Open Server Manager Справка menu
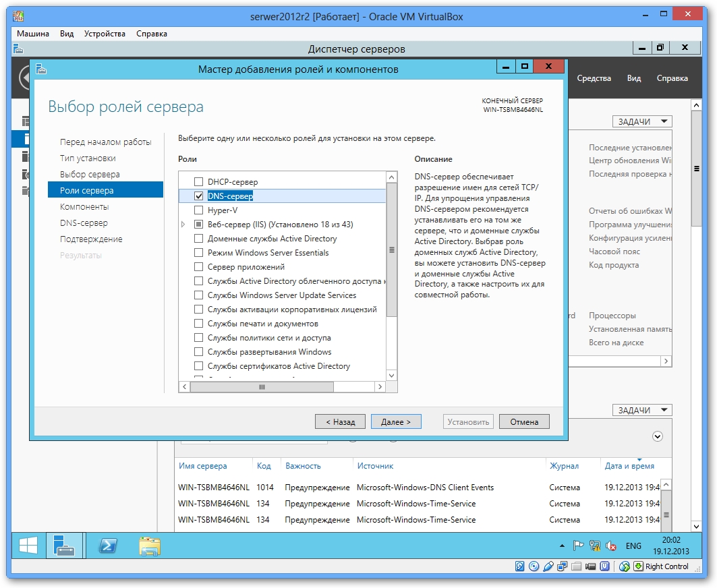The image size is (717, 588). pyautogui.click(x=672, y=78)
